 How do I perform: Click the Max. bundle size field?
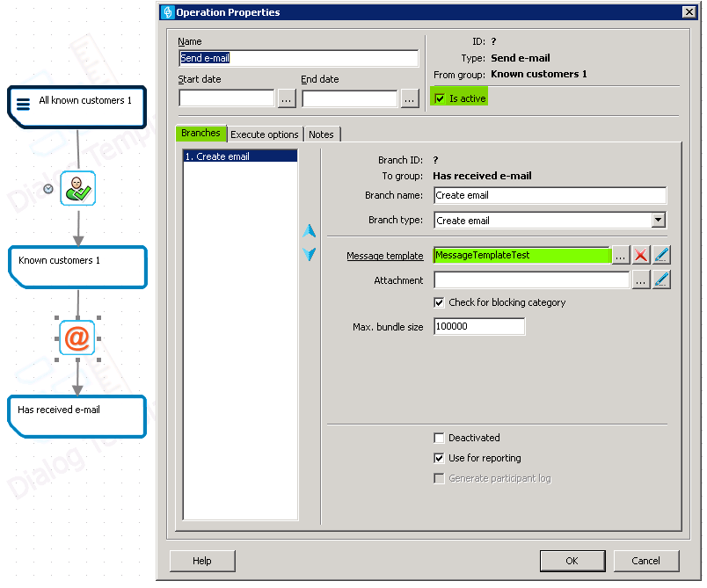click(479, 326)
